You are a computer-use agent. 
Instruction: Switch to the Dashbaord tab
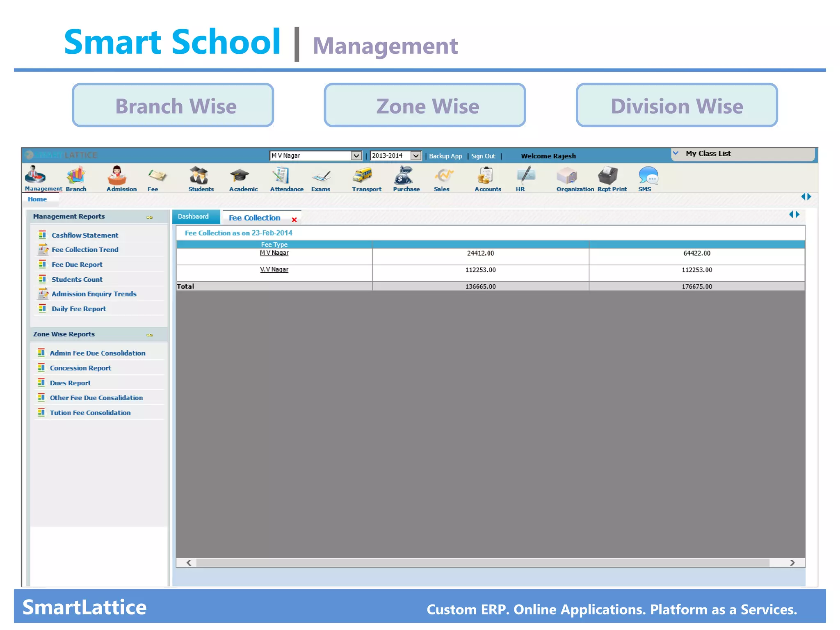[196, 217]
